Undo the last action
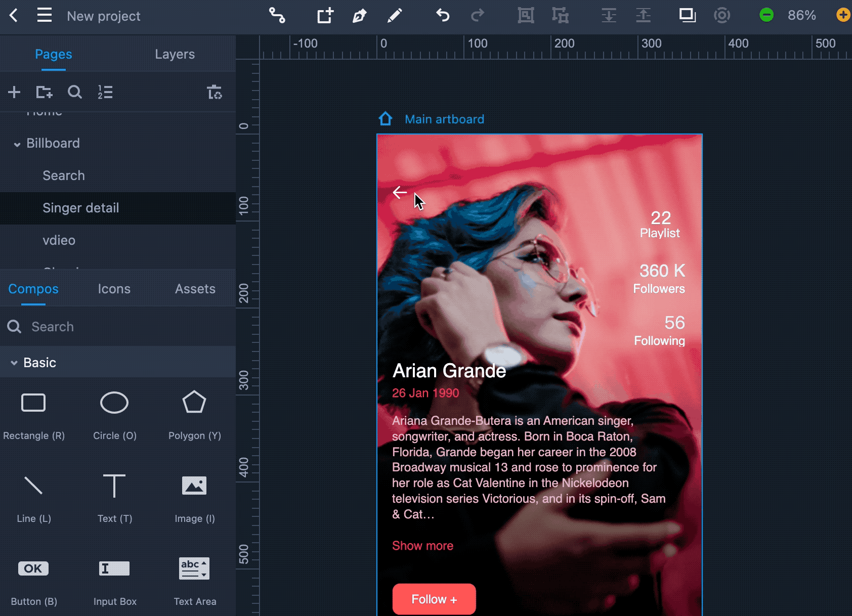Viewport: 852px width, 616px height. coord(443,15)
